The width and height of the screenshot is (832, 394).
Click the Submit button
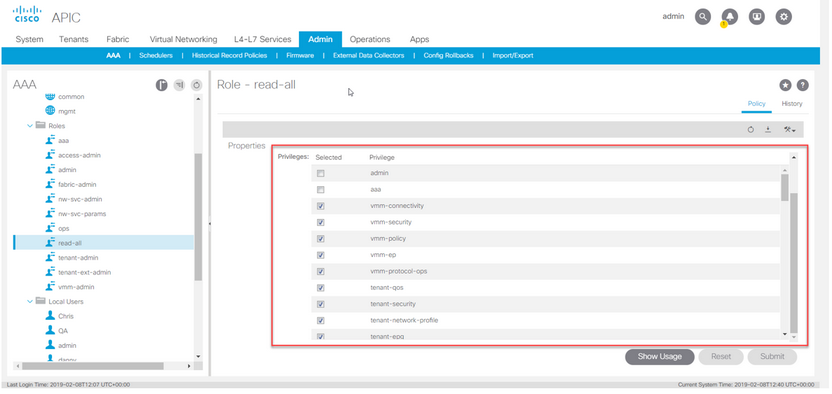coord(772,356)
